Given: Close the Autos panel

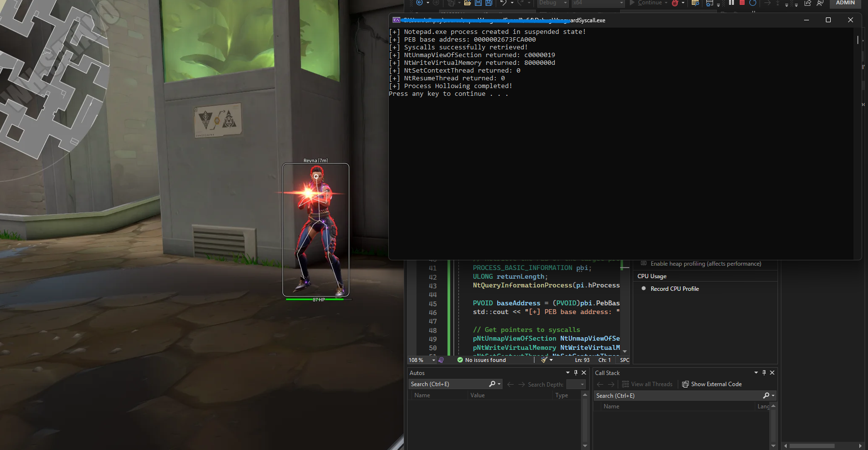Looking at the screenshot, I should click(x=584, y=373).
